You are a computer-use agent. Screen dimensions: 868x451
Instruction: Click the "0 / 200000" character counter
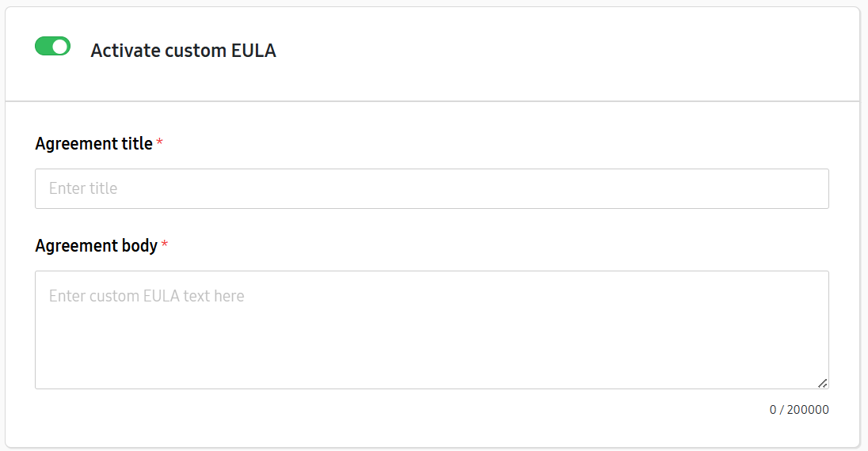(799, 410)
